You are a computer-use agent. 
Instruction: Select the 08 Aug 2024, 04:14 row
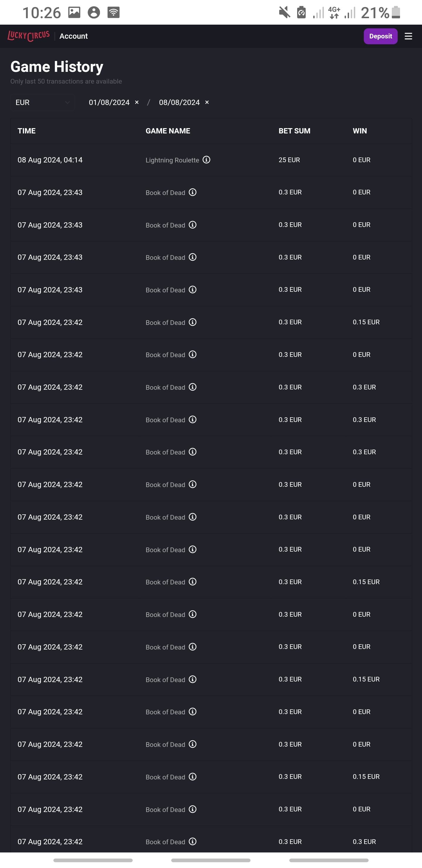[50, 160]
